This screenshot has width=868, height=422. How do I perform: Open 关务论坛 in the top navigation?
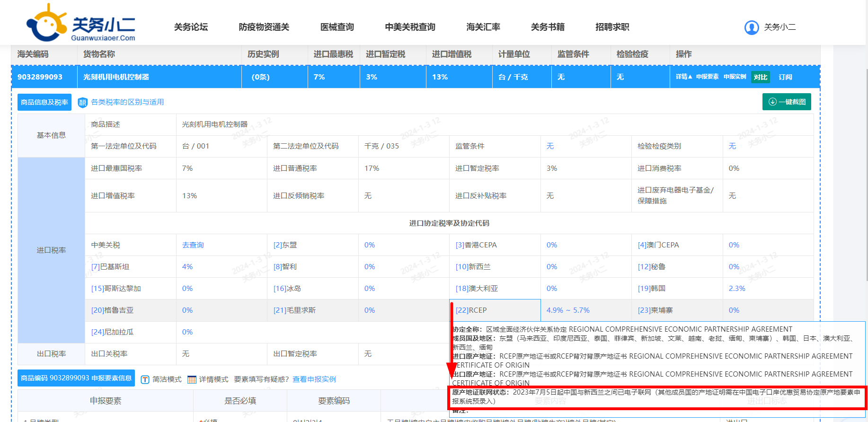(x=191, y=27)
